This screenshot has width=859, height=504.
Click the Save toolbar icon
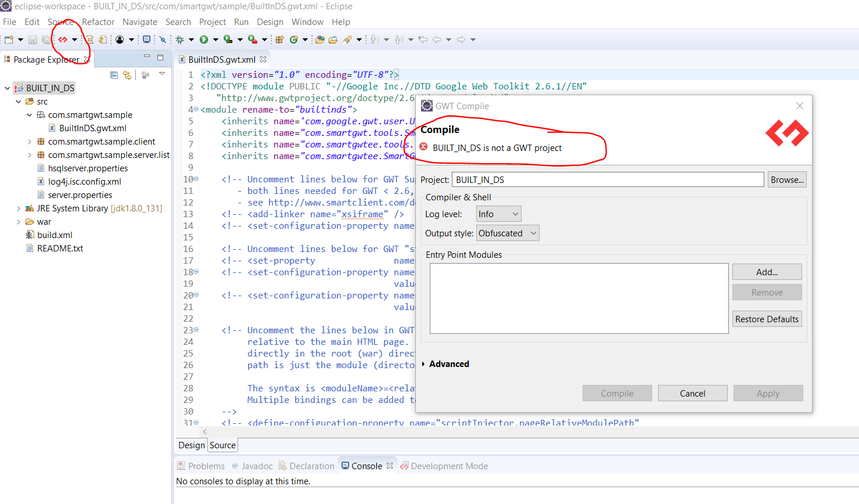[33, 39]
